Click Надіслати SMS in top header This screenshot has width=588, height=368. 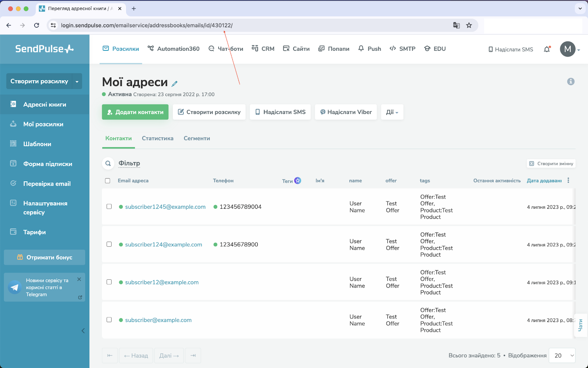tap(511, 49)
